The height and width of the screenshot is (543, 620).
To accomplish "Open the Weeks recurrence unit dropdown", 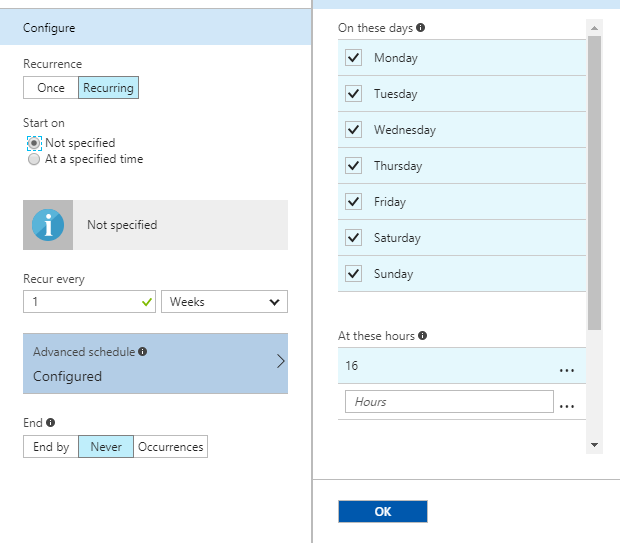I will 224,302.
